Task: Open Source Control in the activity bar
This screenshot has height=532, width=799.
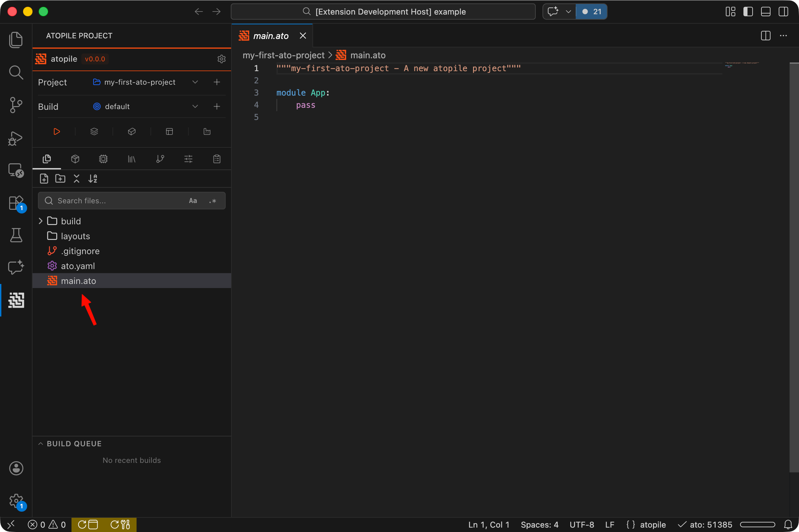Action: tap(16, 105)
